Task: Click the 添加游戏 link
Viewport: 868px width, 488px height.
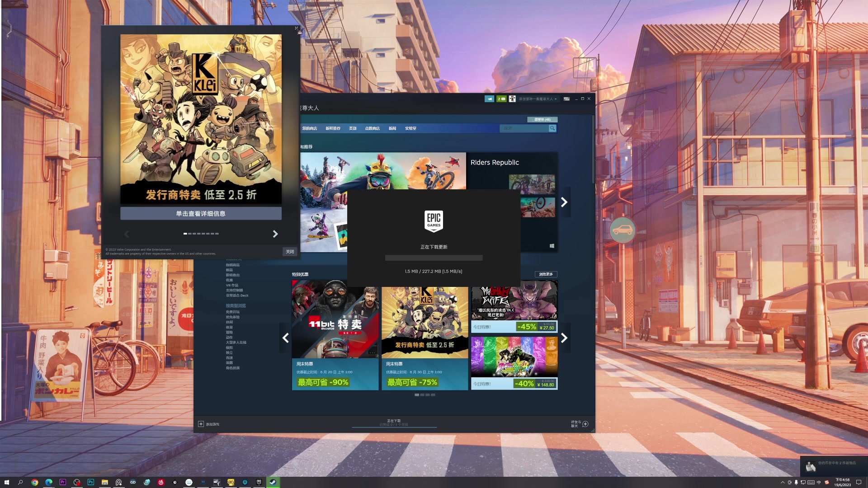Action: [212, 424]
